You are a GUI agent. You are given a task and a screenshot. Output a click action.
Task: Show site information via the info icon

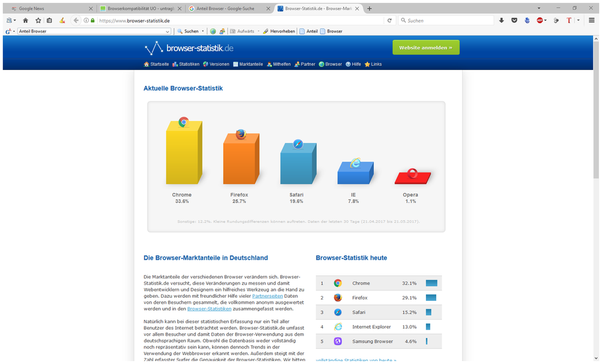86,20
